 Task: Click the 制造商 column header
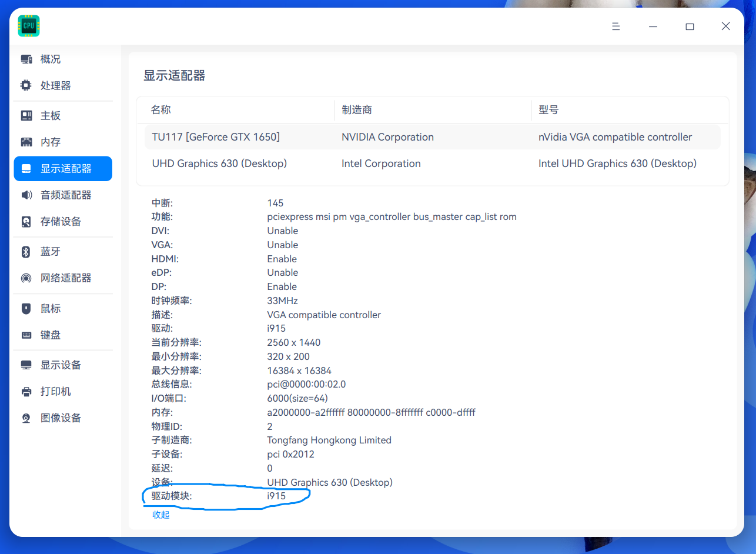click(x=357, y=110)
